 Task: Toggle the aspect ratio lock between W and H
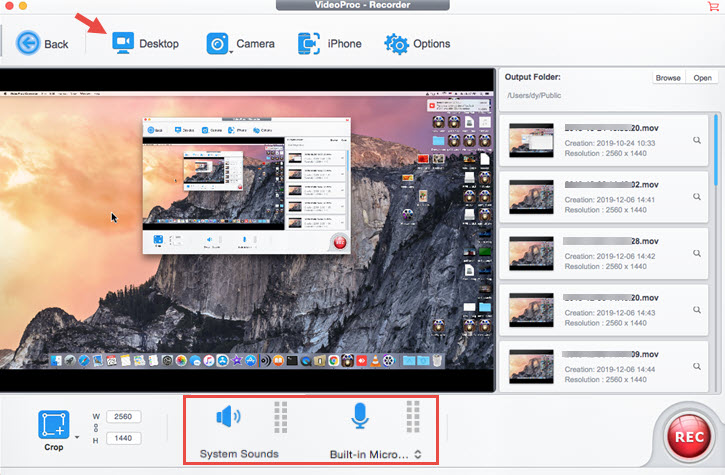coord(96,427)
